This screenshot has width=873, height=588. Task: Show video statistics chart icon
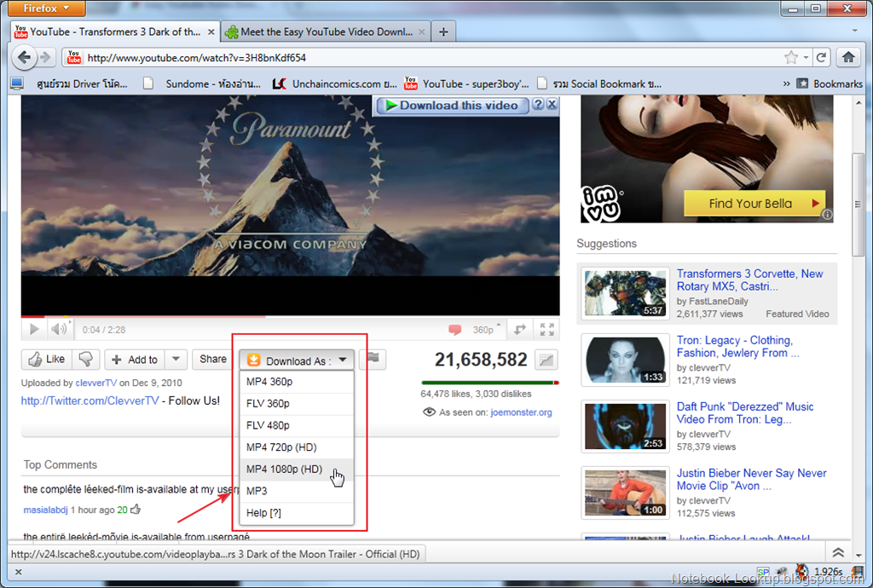(x=546, y=360)
